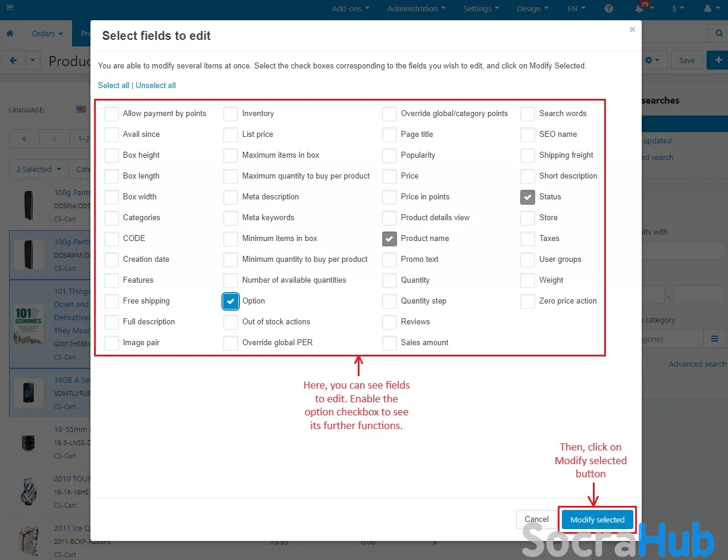728x560 pixels.
Task: Open the 2010 TOUR product link
Action: click(x=72, y=478)
